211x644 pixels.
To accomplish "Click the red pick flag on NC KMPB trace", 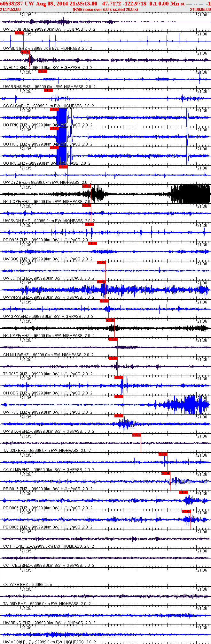I will pyautogui.click(x=110, y=320).
